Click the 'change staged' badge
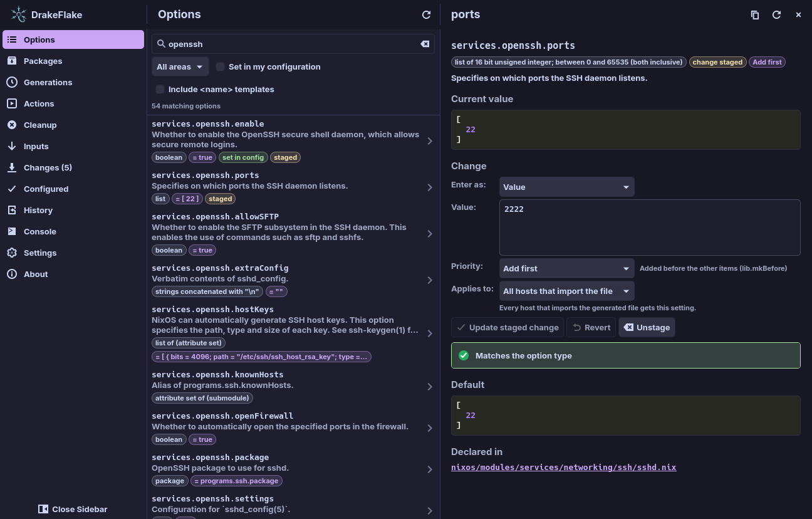This screenshot has height=519, width=812. (717, 62)
